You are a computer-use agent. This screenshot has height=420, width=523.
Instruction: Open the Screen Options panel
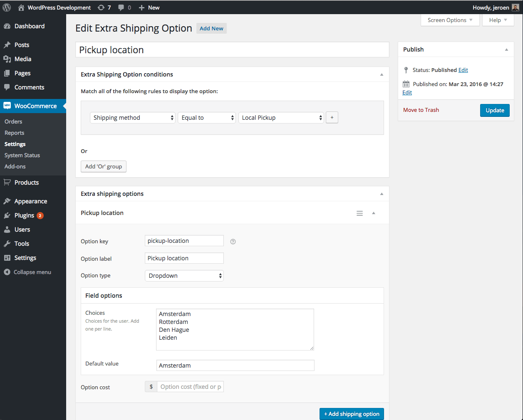pyautogui.click(x=450, y=20)
